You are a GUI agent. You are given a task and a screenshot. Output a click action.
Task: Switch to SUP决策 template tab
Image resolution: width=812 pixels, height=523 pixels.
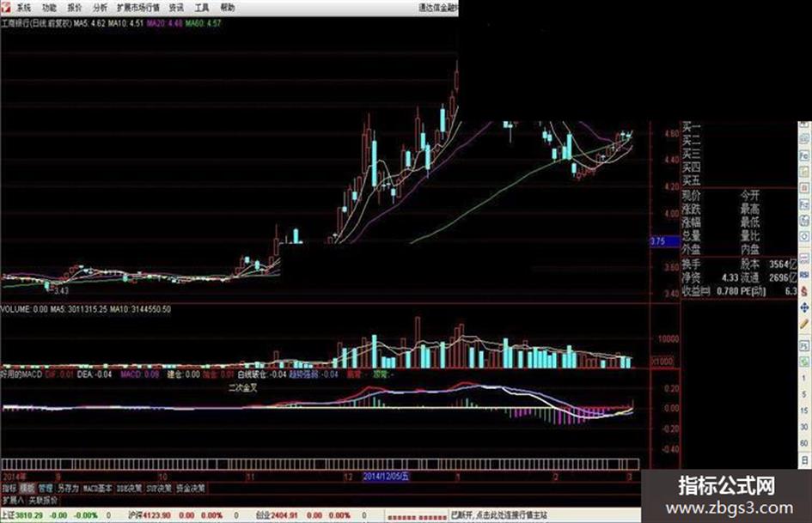pos(159,488)
